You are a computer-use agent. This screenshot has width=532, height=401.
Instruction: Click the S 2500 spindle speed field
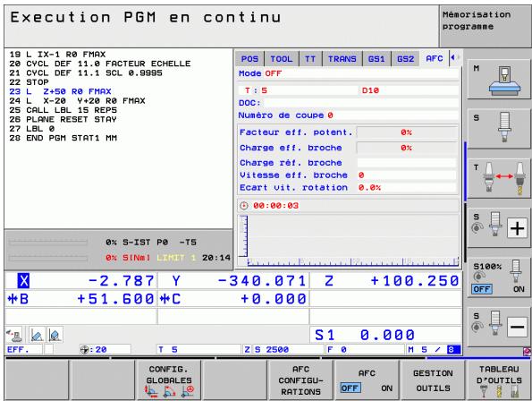[x=288, y=349]
